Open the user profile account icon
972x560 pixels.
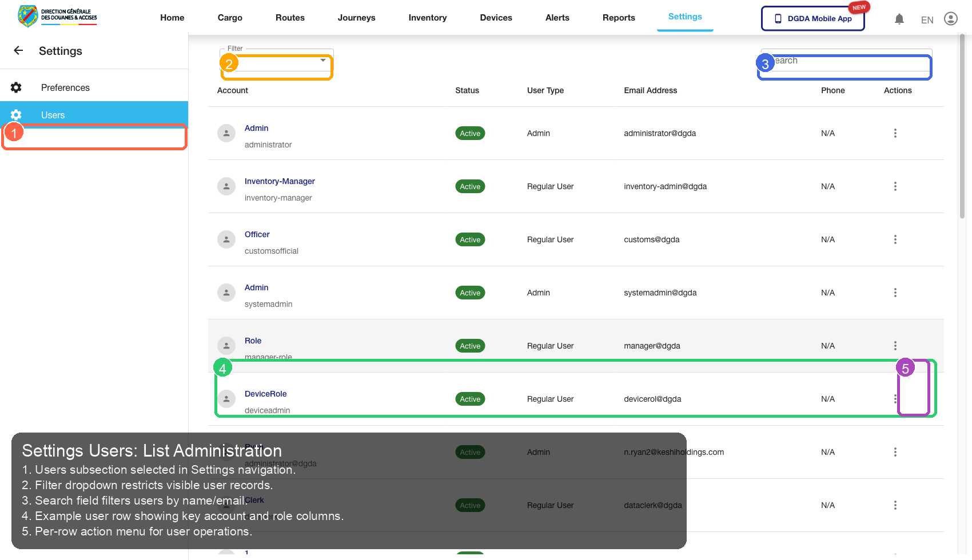coord(950,19)
